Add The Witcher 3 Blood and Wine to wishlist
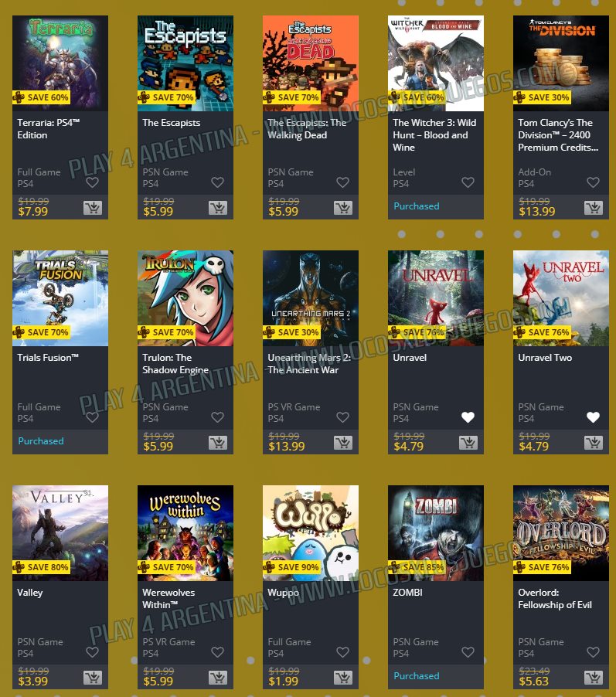This screenshot has height=697, width=616. tap(468, 182)
